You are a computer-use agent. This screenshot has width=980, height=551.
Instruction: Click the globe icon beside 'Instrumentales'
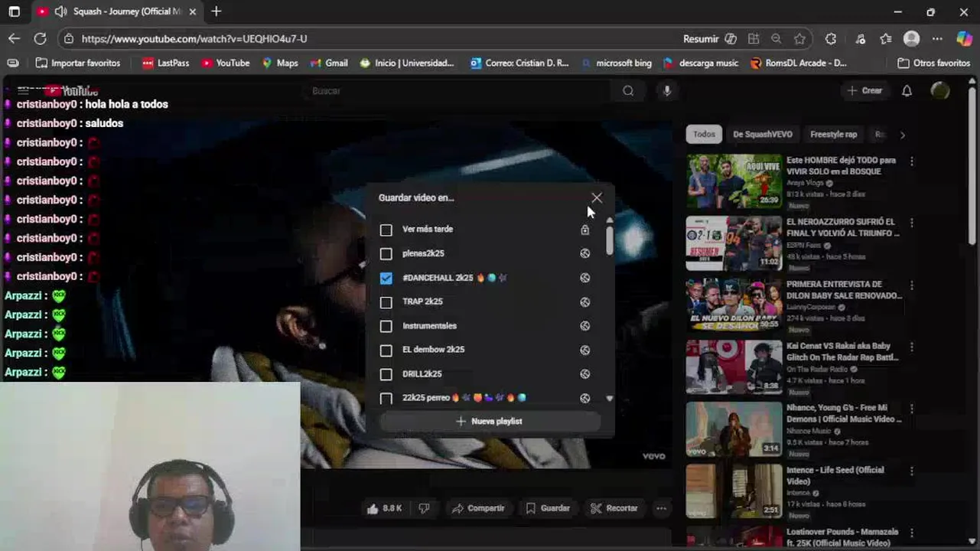coord(585,326)
